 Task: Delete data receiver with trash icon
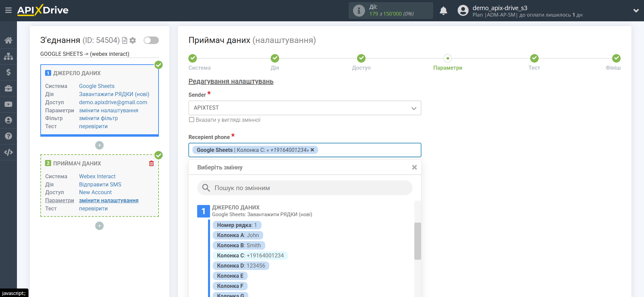(x=151, y=163)
